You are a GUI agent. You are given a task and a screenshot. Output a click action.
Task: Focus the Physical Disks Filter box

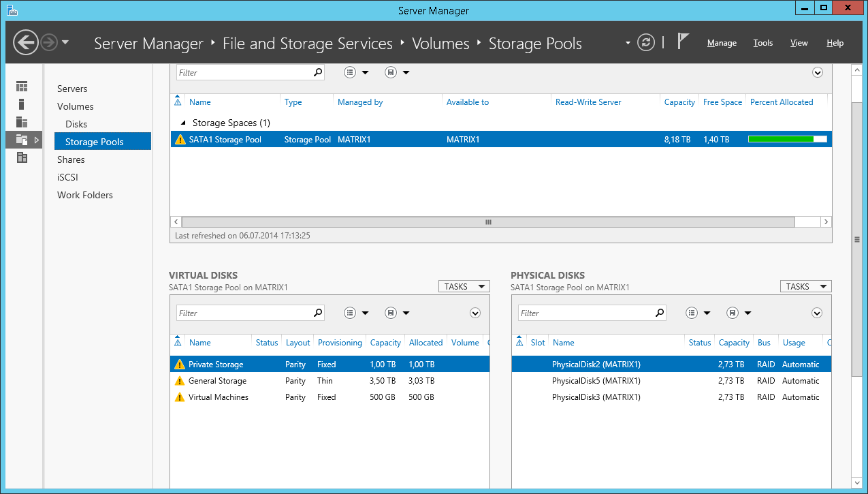586,313
